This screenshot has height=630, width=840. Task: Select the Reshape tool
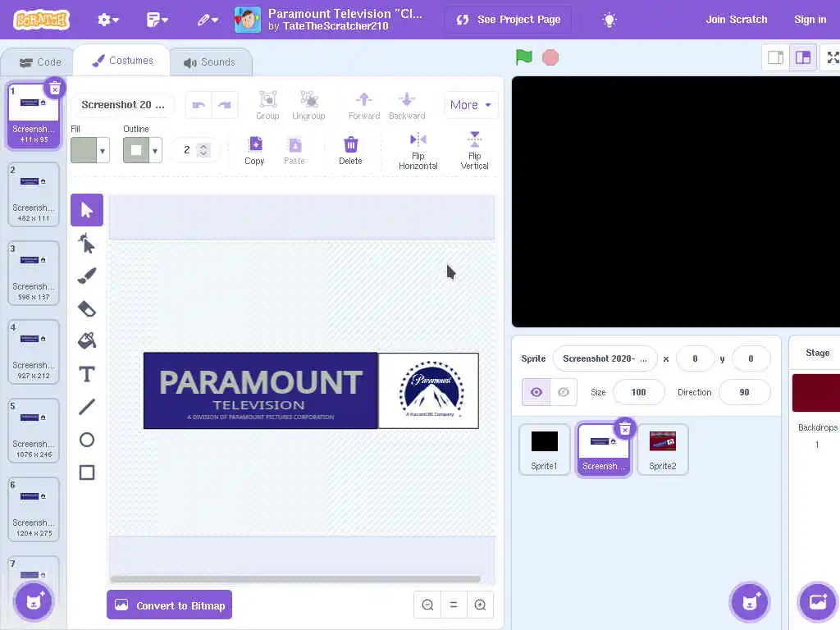click(87, 243)
